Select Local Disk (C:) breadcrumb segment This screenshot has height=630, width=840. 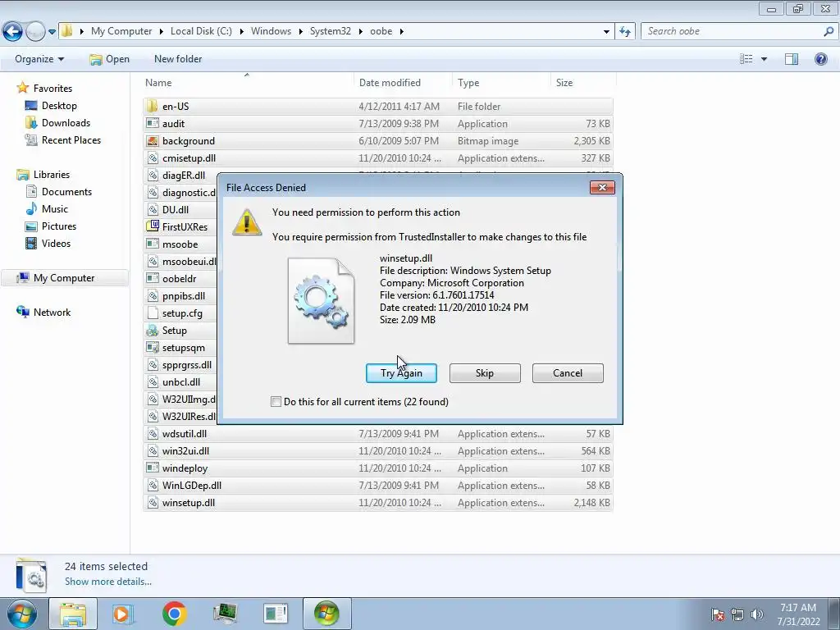(x=202, y=31)
